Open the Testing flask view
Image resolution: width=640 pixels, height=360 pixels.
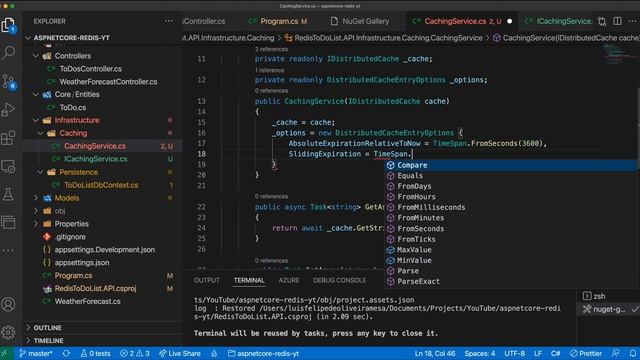point(8,194)
